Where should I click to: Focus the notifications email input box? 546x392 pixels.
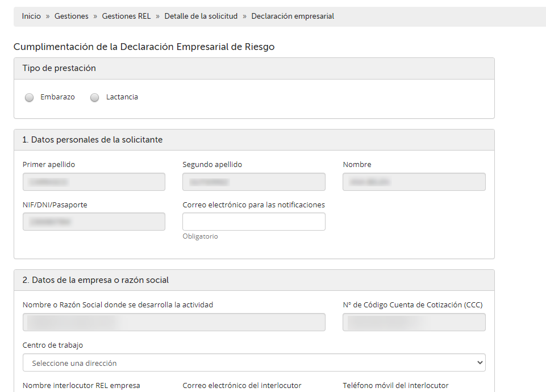(x=253, y=222)
